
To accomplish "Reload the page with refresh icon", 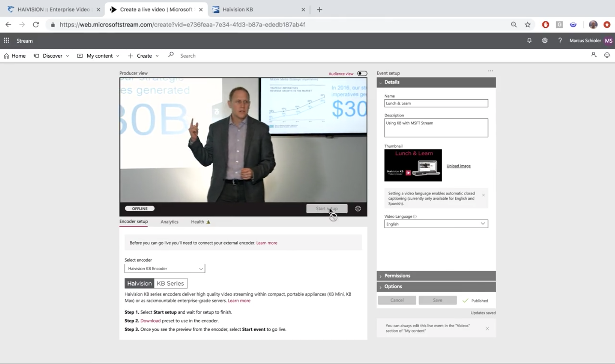I will click(36, 24).
